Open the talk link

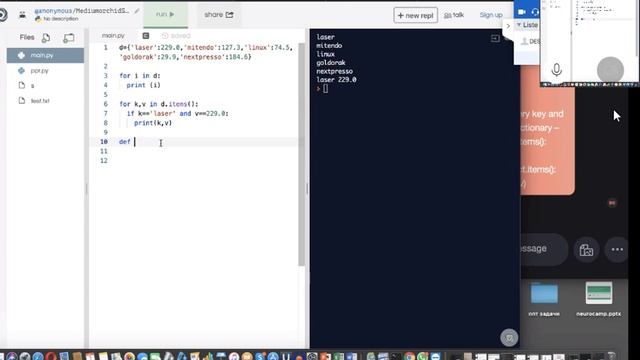(x=454, y=15)
